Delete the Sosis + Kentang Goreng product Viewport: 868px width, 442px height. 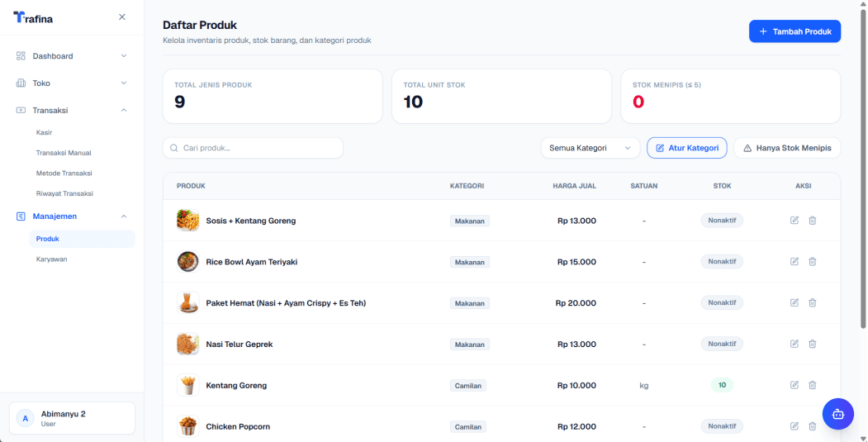812,221
